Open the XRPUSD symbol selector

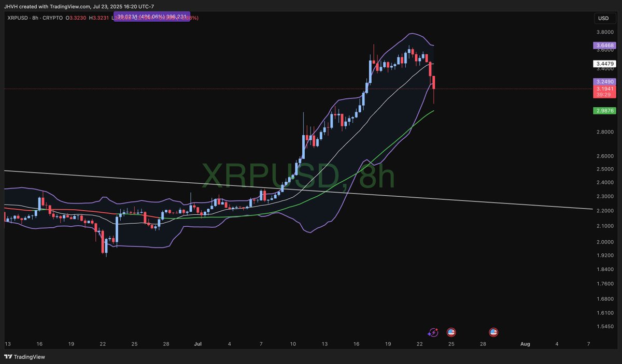click(17, 17)
